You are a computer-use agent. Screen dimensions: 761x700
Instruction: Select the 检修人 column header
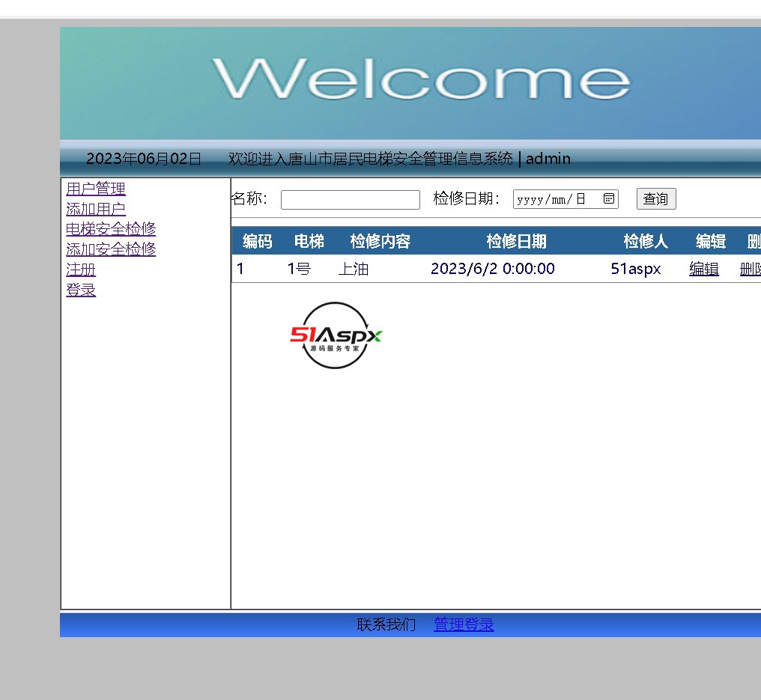[645, 241]
